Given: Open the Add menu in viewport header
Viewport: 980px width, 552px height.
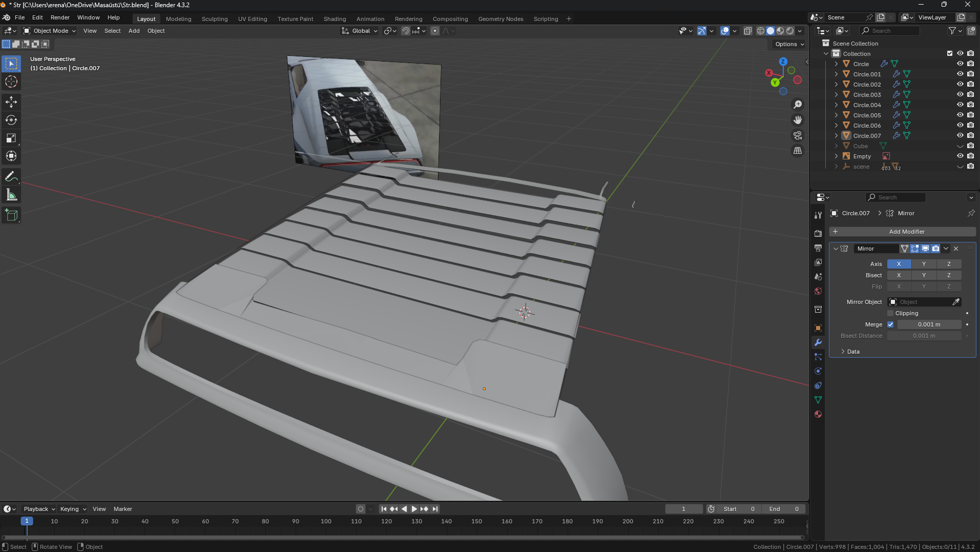Looking at the screenshot, I should [134, 31].
